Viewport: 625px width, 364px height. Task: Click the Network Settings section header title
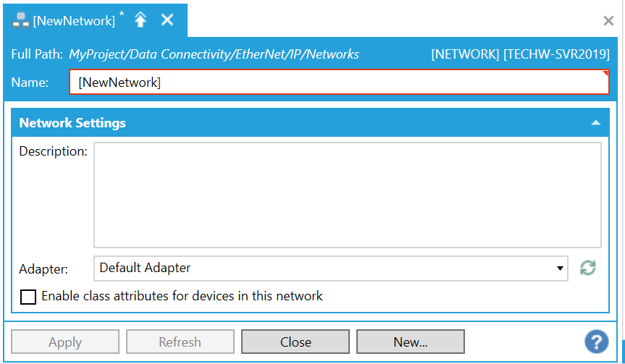[72, 123]
